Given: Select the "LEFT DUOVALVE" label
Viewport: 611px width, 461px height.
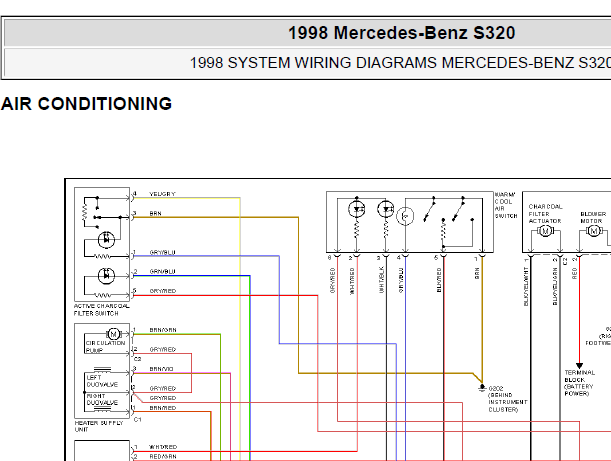Looking at the screenshot, I should (x=102, y=381).
